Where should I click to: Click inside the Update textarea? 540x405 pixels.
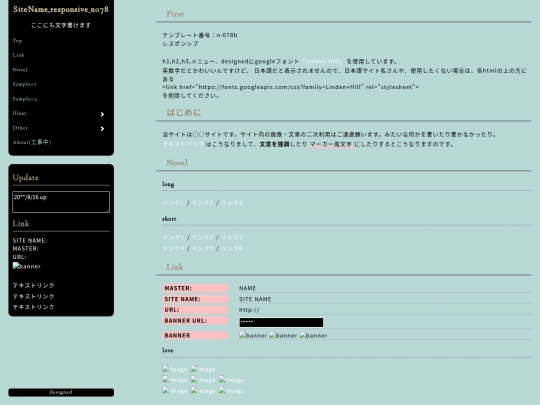61,202
